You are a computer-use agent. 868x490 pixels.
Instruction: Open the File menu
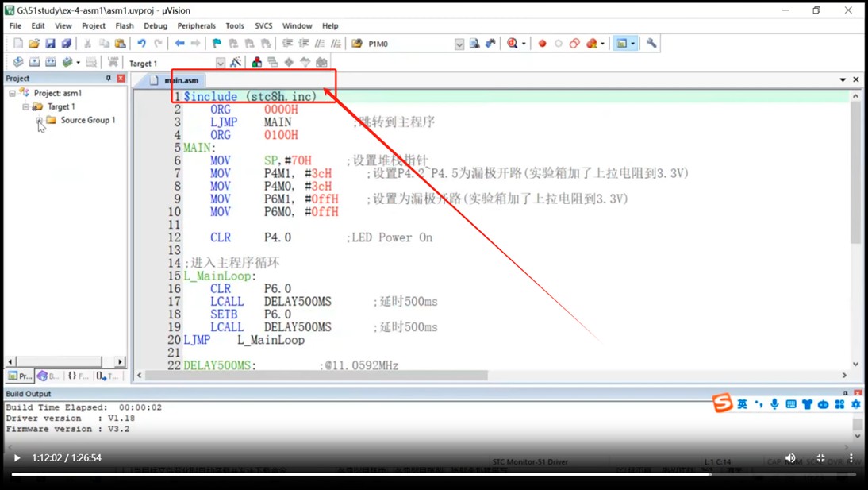pos(16,25)
